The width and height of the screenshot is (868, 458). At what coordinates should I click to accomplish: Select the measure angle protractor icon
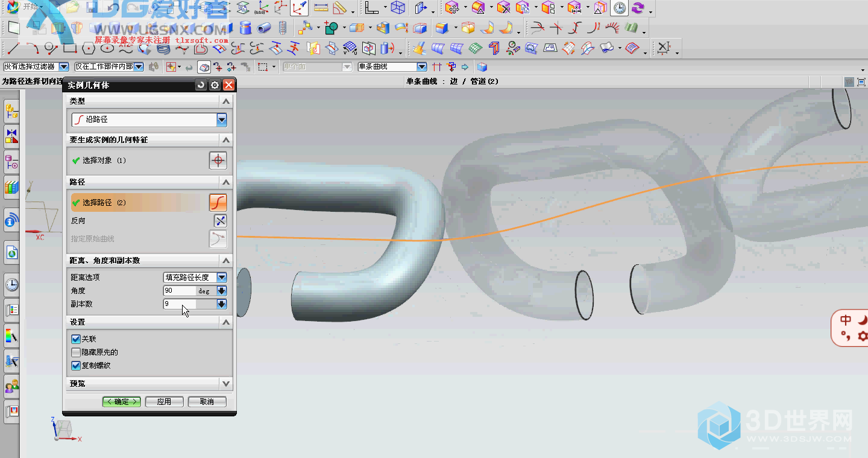coord(340,8)
